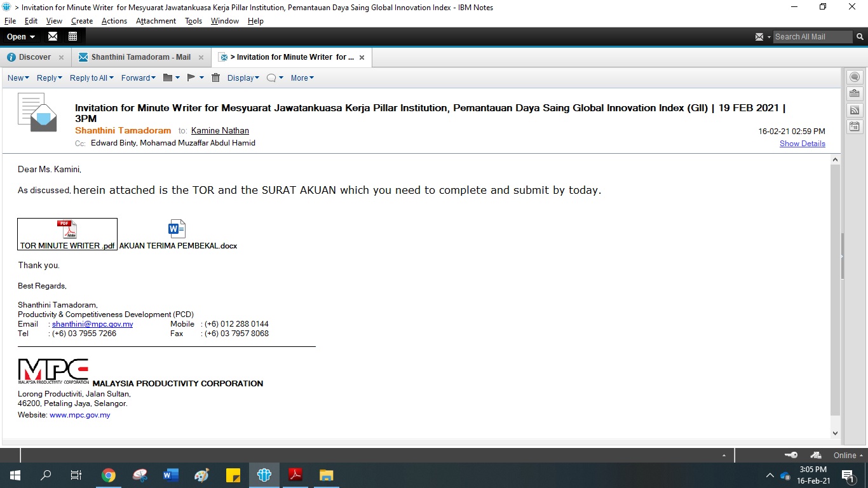Screen dimensions: 868x488
Task: Open AKUAN TERIMA PEMBEKAL.docx attachment
Action: [x=177, y=234]
